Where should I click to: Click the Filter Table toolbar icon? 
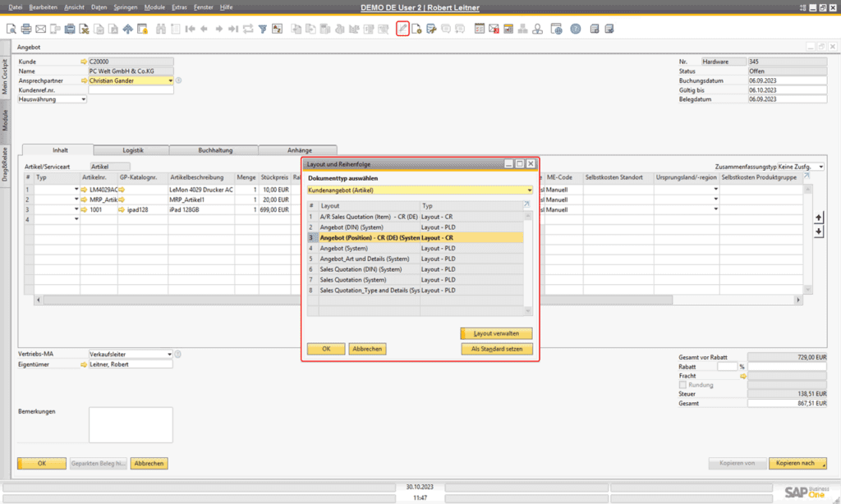[x=264, y=28]
